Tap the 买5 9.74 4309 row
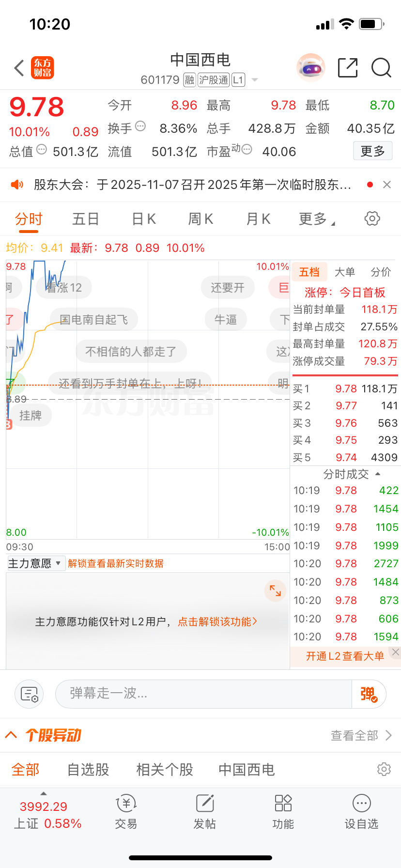 pos(345,458)
